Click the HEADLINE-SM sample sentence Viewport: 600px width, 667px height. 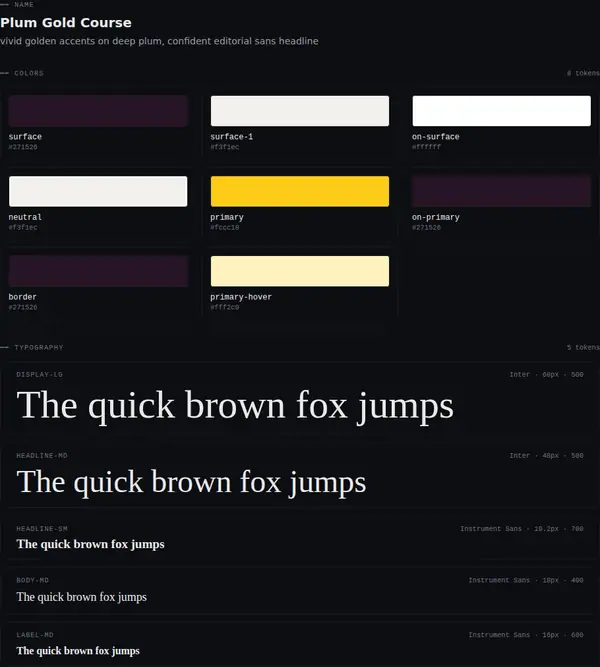point(91,544)
